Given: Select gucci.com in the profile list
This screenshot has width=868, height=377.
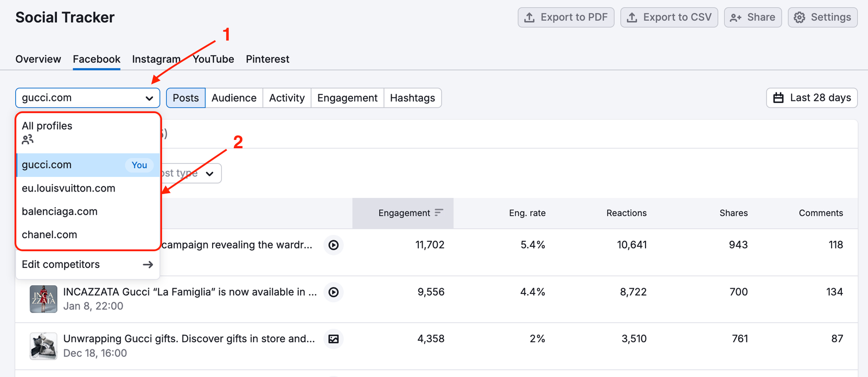Looking at the screenshot, I should (88, 165).
